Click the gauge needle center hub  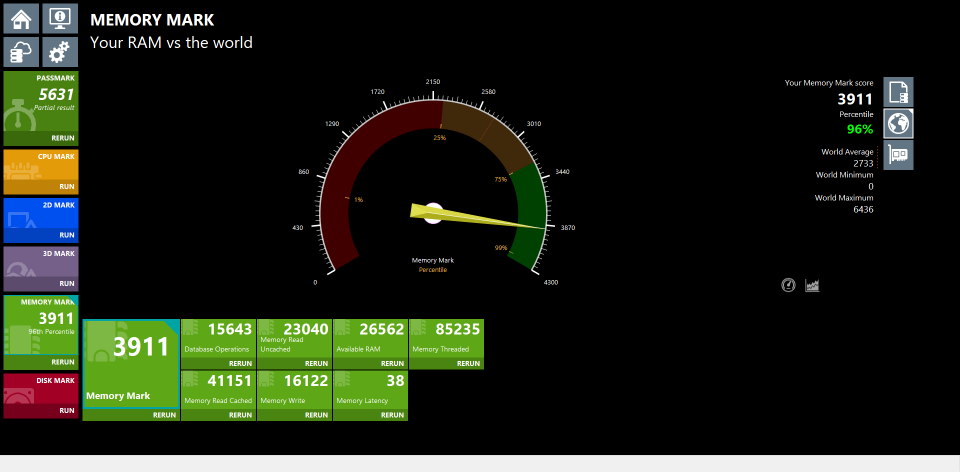(433, 213)
